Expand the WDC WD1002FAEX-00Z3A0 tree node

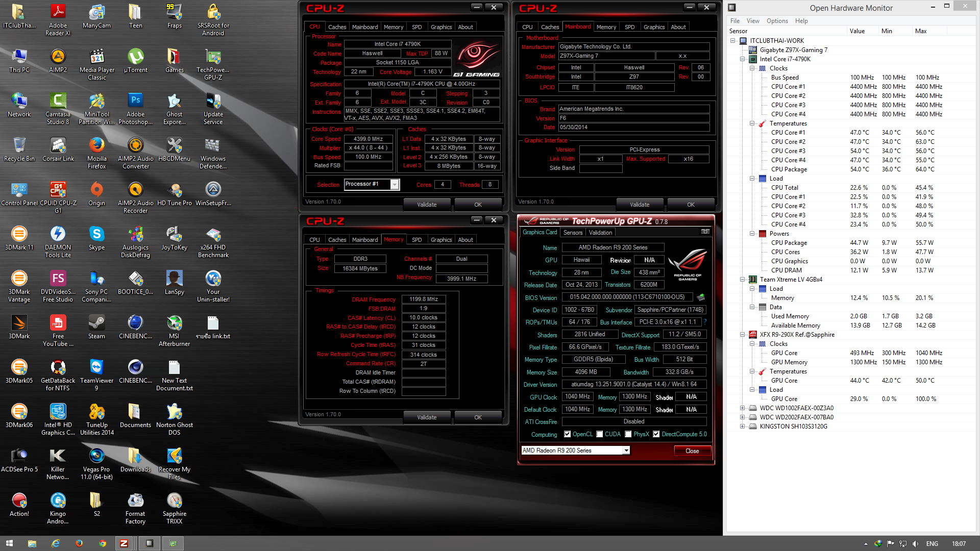click(742, 408)
